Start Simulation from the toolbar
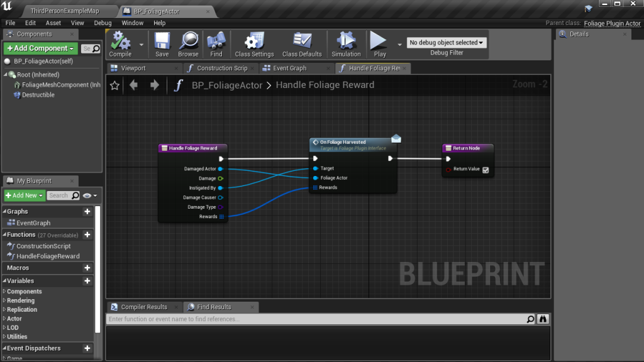The height and width of the screenshot is (362, 644). click(x=346, y=43)
